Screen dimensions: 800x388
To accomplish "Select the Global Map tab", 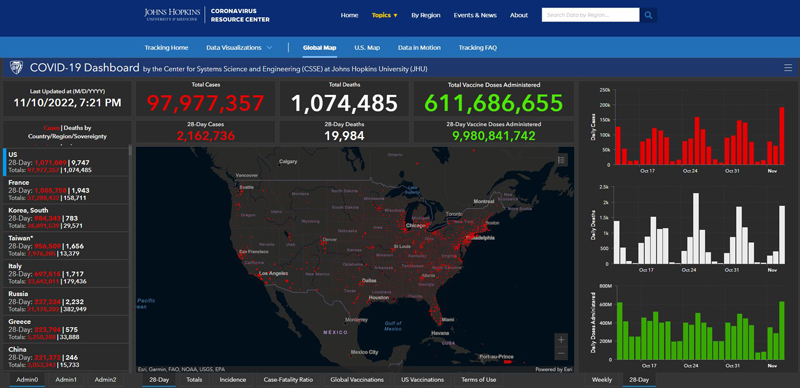I will [x=319, y=47].
